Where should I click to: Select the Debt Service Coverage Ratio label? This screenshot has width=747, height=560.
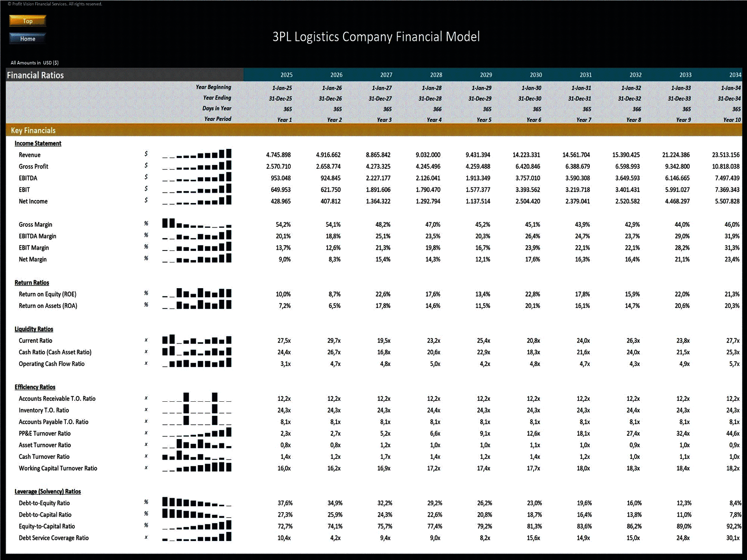click(x=54, y=538)
